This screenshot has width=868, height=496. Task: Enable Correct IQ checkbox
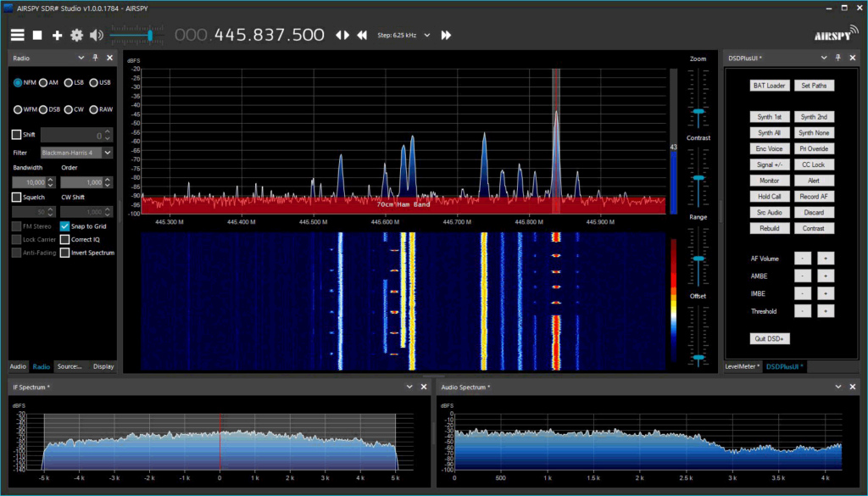(64, 239)
